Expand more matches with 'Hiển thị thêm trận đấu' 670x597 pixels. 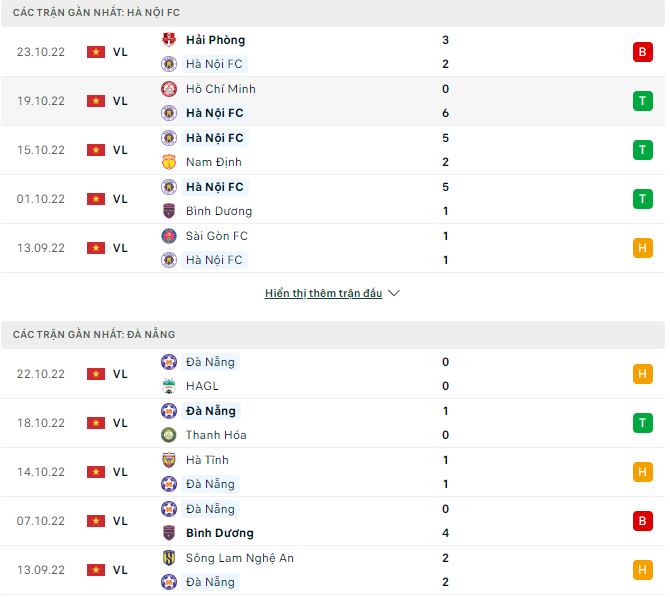click(x=324, y=294)
